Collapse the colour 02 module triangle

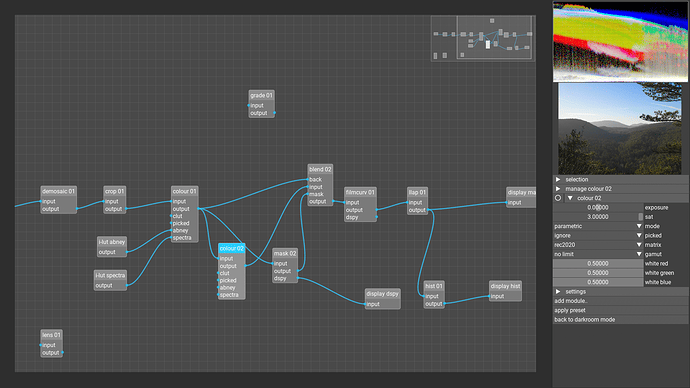coord(570,198)
